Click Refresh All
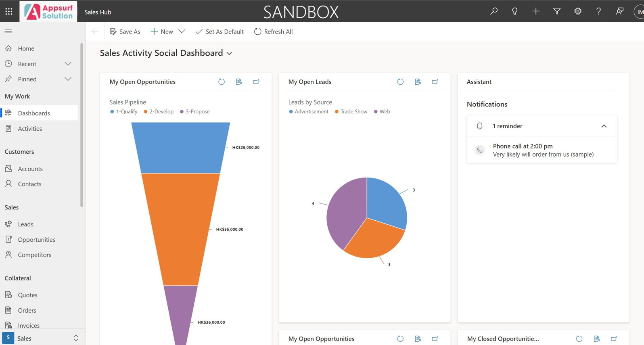This screenshot has height=345, width=644. point(273,31)
